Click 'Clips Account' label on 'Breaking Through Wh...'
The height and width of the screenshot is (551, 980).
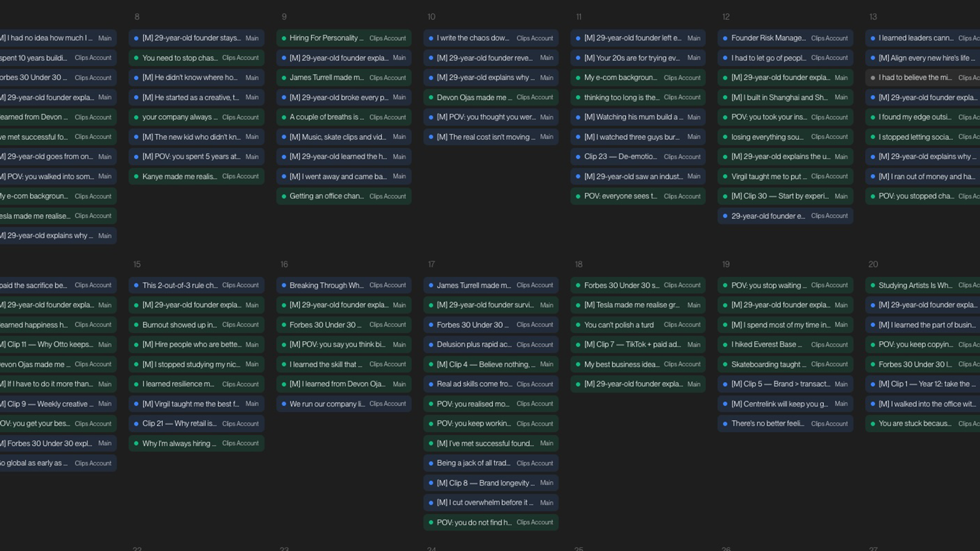(x=387, y=286)
